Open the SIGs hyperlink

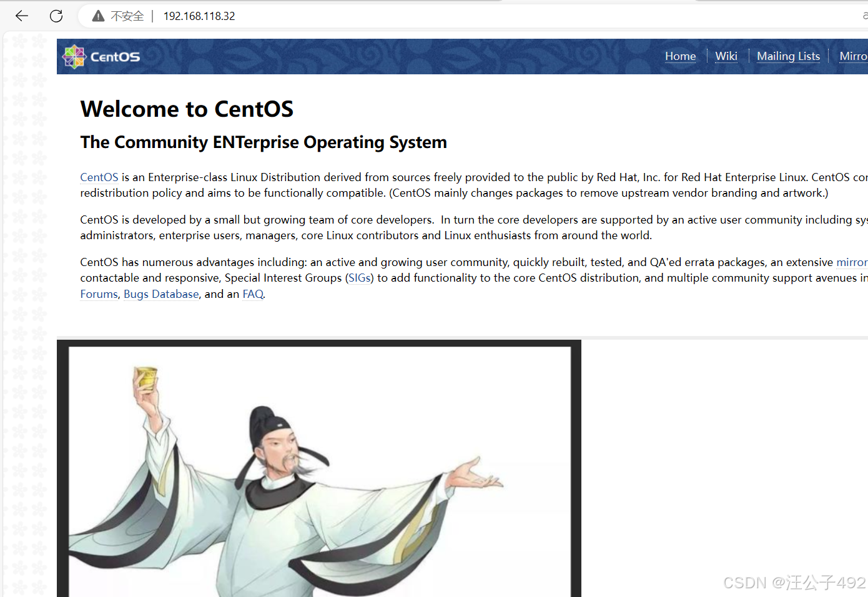click(x=359, y=277)
